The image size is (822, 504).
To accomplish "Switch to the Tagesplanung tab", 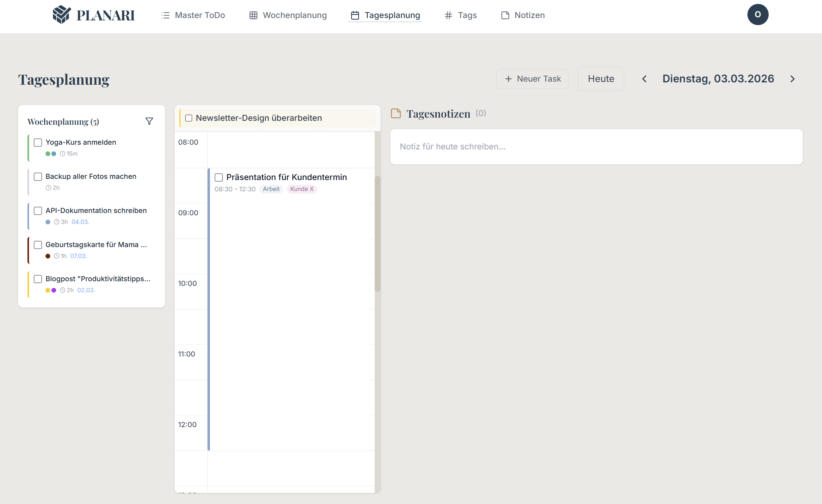I will point(385,15).
